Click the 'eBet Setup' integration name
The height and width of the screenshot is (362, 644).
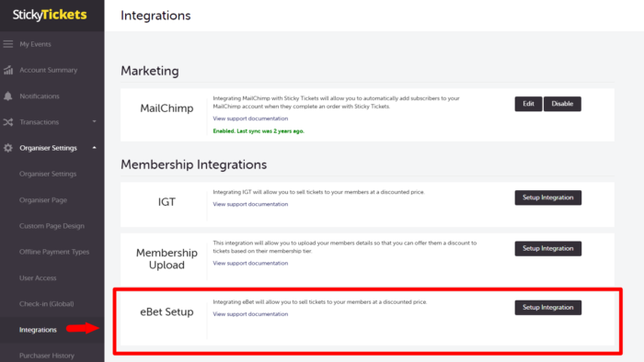click(x=167, y=312)
